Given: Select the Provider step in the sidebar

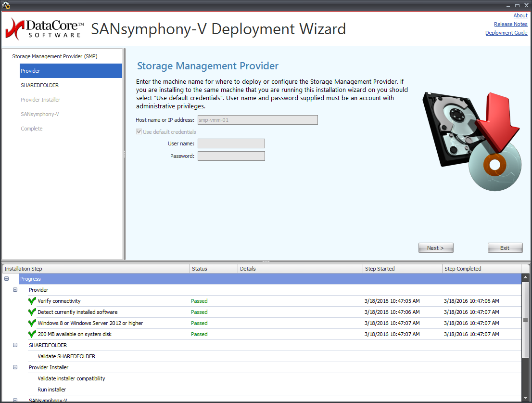Looking at the screenshot, I should point(71,71).
